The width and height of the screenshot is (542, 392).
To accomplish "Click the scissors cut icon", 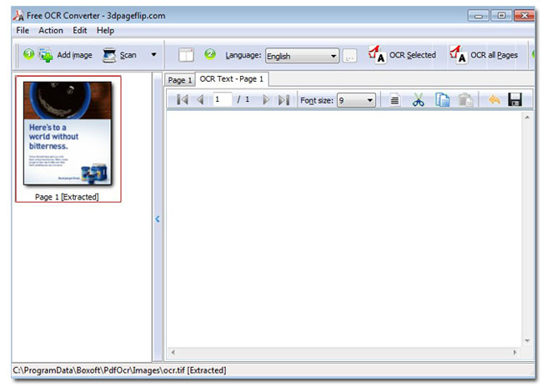I will pyautogui.click(x=419, y=100).
